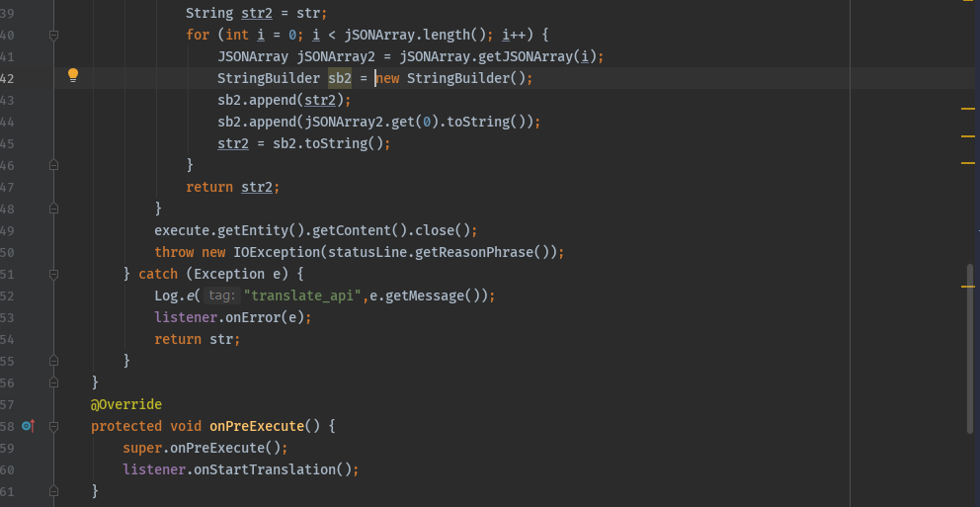Image resolution: width=980 pixels, height=507 pixels.
Task: Click 'getContent' on line 49
Action: (352, 230)
